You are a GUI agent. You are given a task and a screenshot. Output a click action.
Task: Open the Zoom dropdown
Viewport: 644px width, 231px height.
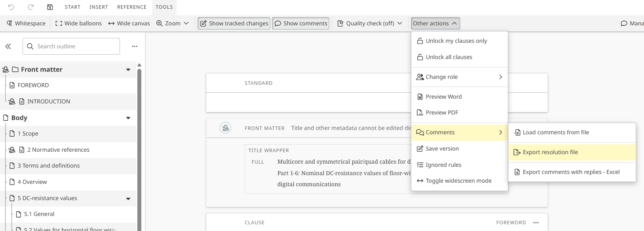tap(173, 23)
